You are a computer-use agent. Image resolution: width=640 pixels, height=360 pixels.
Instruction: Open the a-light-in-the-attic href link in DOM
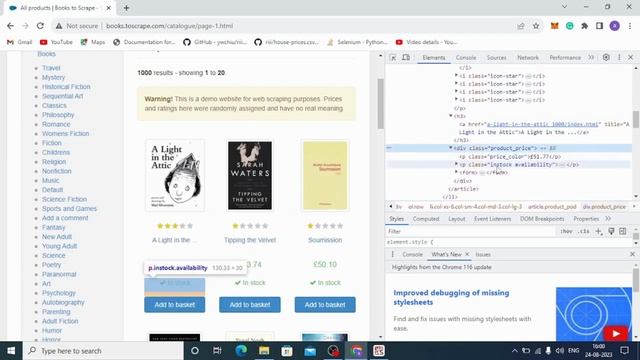542,124
